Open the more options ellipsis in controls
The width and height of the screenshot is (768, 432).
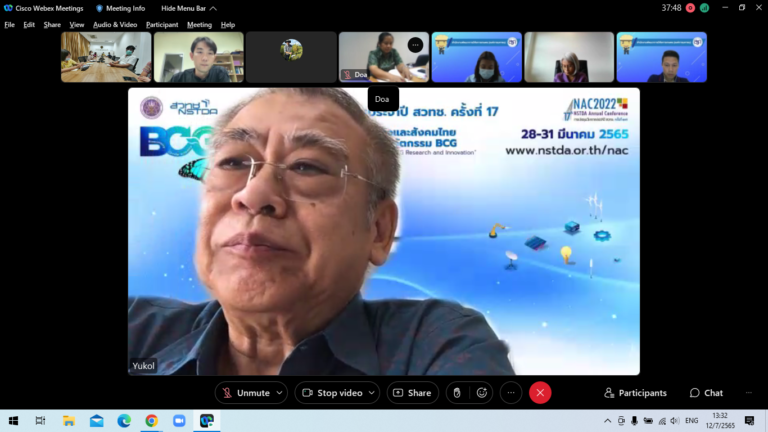(x=511, y=393)
